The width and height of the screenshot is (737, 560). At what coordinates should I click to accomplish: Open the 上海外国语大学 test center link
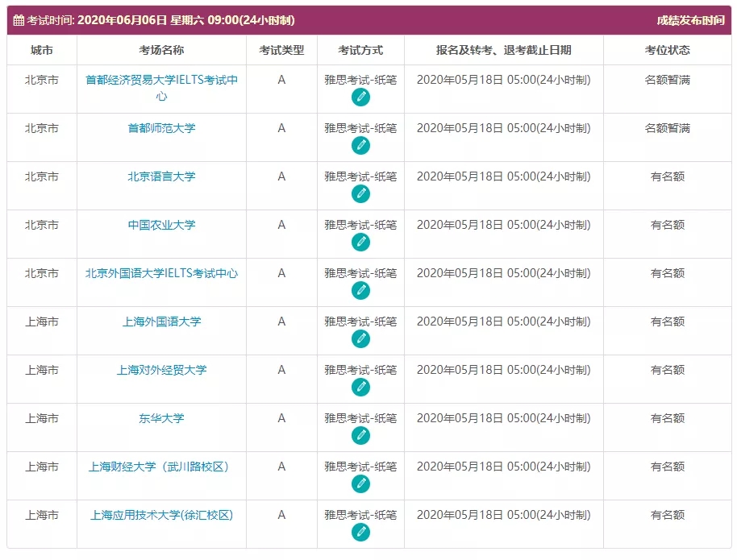click(x=161, y=321)
